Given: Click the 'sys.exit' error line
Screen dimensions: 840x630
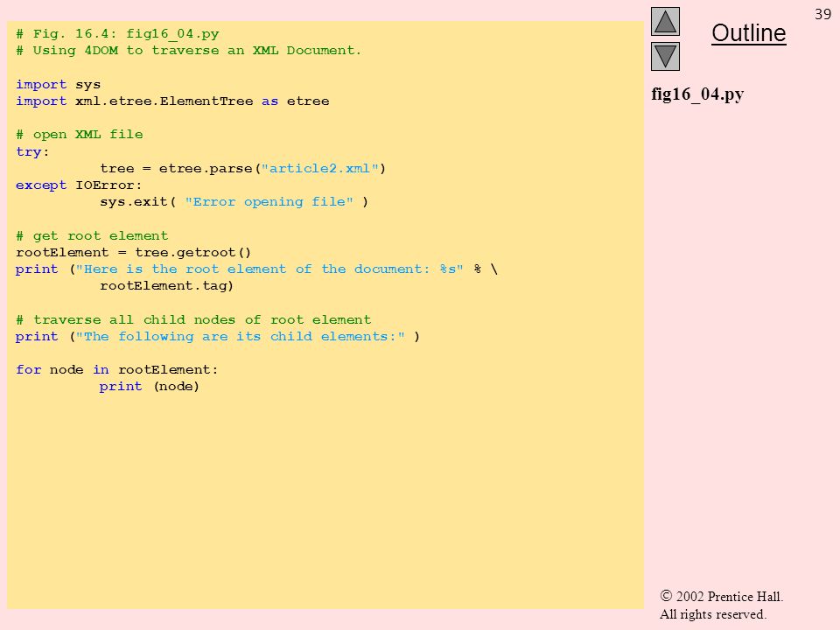Looking at the screenshot, I should pos(234,202).
